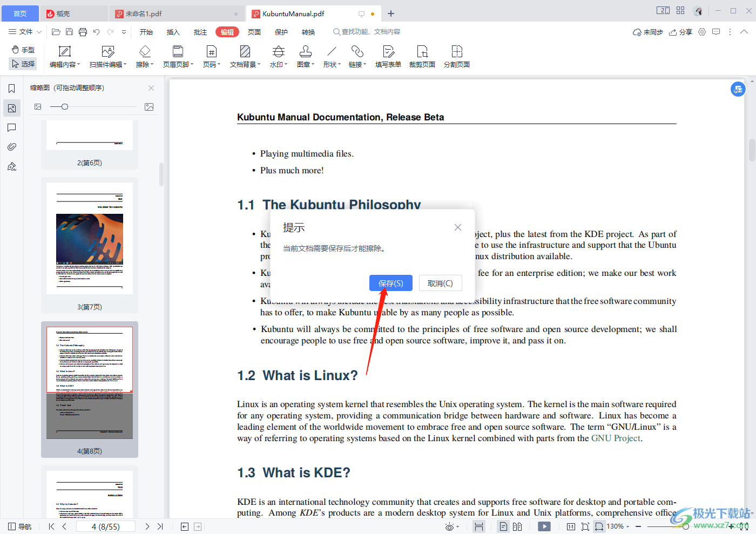756x534 pixels.
Task: Open the bookmark sidebar panel
Action: [x=11, y=89]
